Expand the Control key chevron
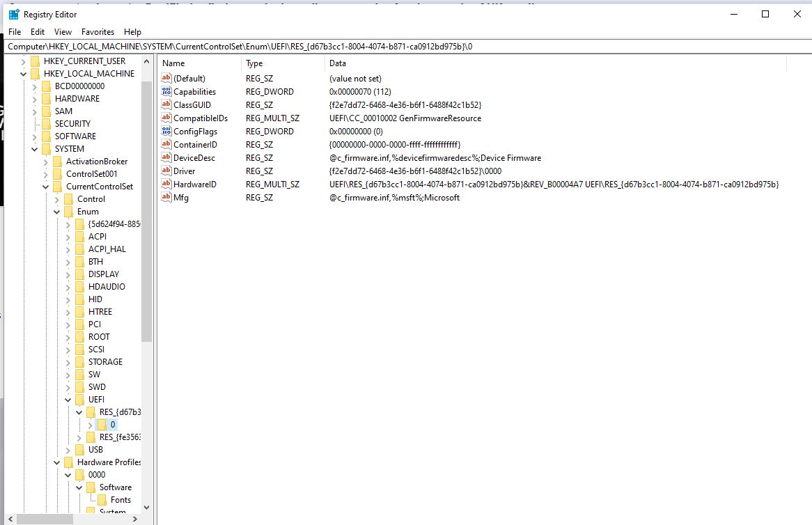 [x=57, y=199]
